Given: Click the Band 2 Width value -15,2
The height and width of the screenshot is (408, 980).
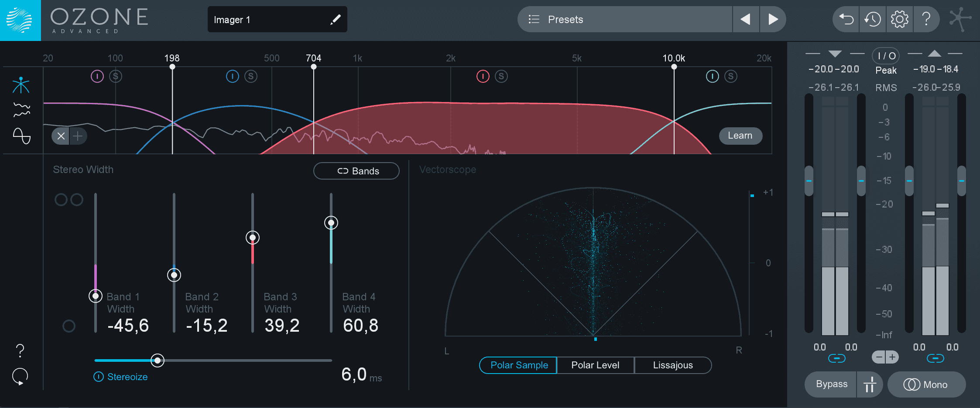Looking at the screenshot, I should pyautogui.click(x=207, y=326).
